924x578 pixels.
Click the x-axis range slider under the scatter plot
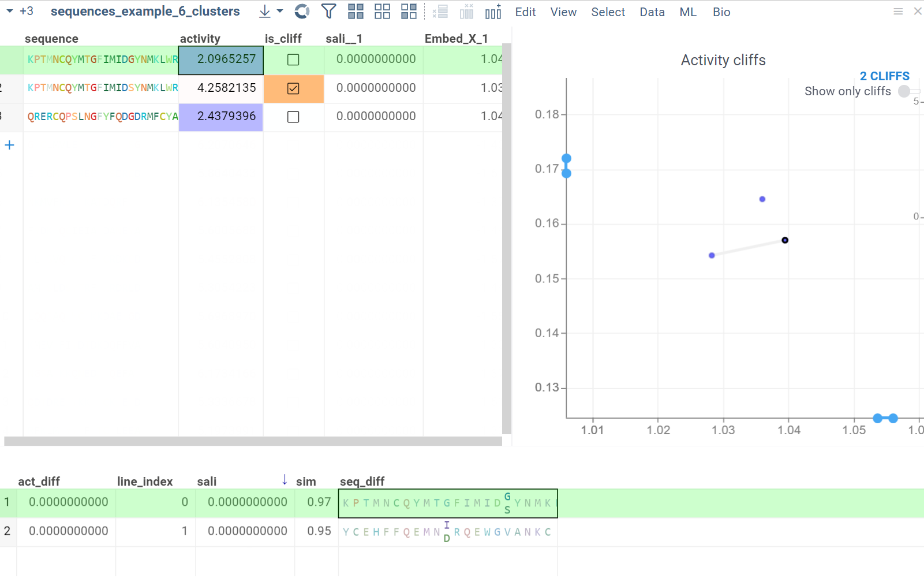pos(885,418)
